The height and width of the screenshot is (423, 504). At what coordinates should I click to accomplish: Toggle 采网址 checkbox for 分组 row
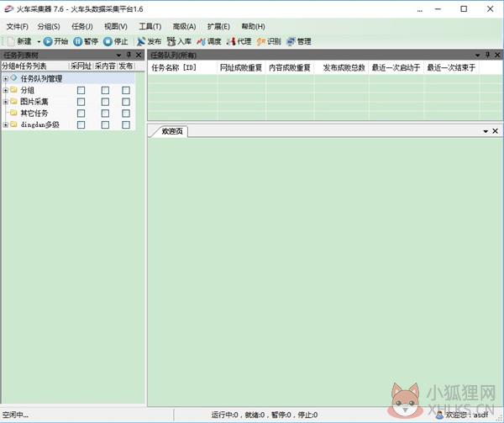click(81, 90)
